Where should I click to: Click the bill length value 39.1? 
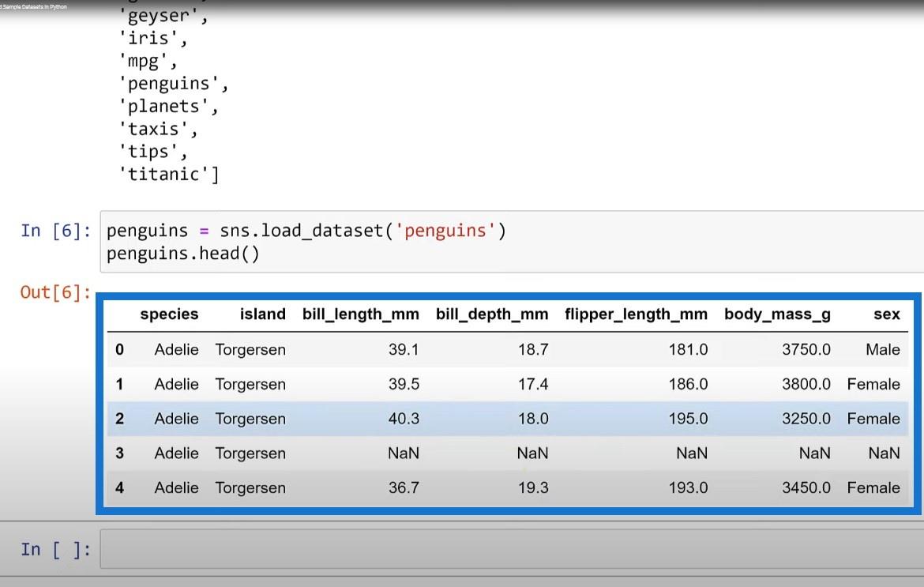(404, 349)
